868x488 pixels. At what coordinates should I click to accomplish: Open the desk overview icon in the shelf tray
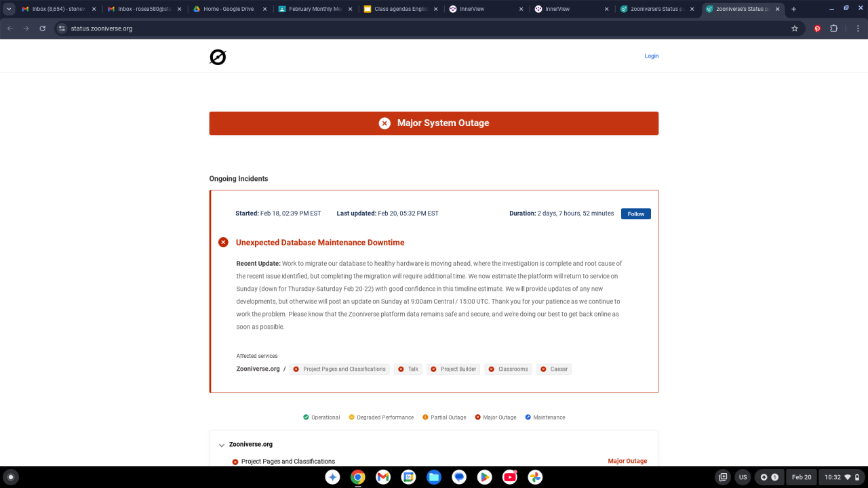(723, 477)
